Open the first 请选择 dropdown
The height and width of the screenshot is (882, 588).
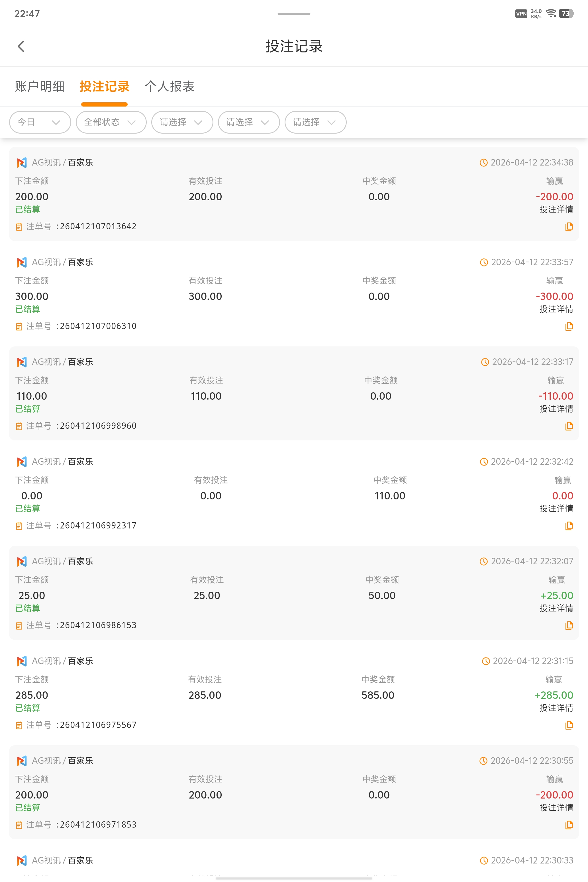coord(182,122)
